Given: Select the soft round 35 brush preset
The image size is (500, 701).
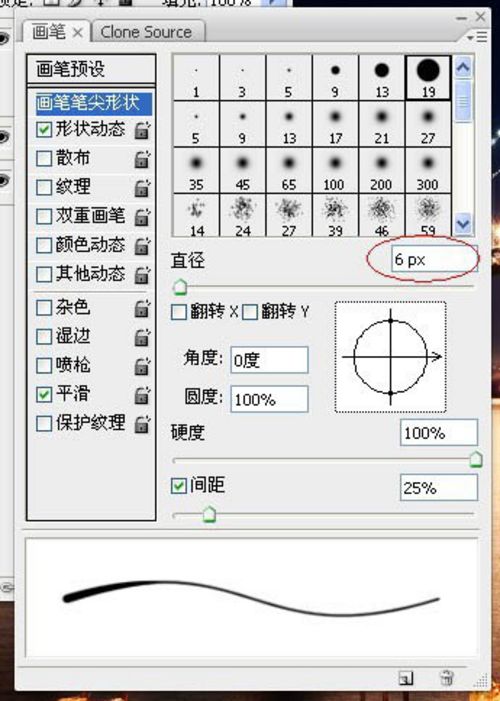Looking at the screenshot, I should click(x=196, y=170).
